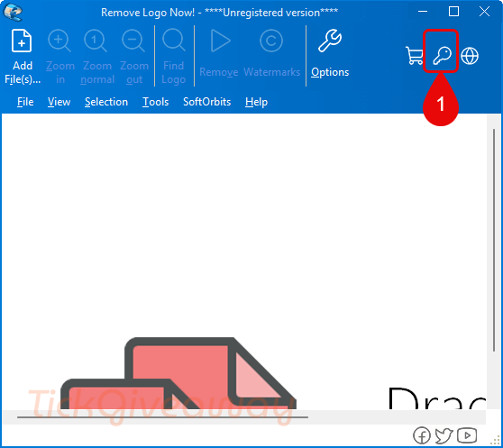Open the YouTube channel icon

pos(467,435)
